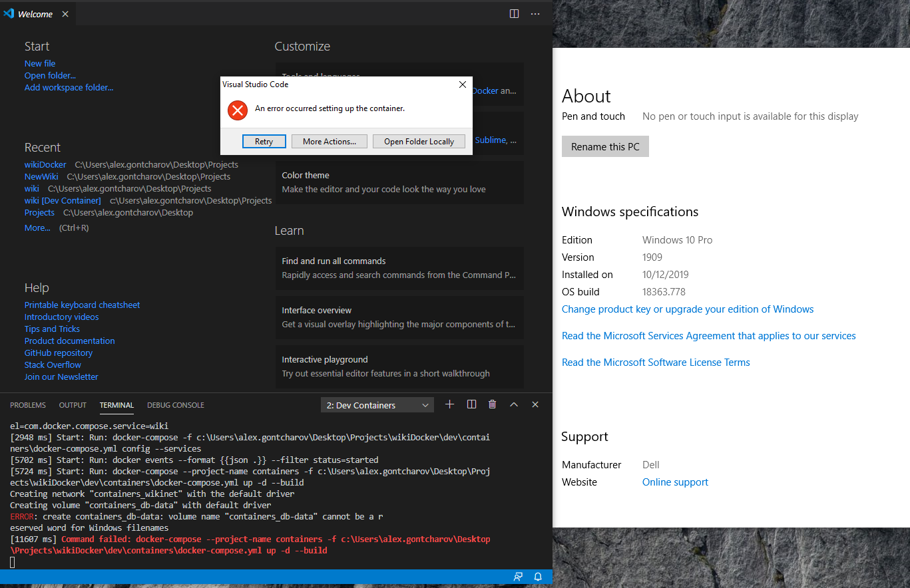Screen dimensions: 910x588
Task: Open recent wikiDocker project
Action: point(45,165)
